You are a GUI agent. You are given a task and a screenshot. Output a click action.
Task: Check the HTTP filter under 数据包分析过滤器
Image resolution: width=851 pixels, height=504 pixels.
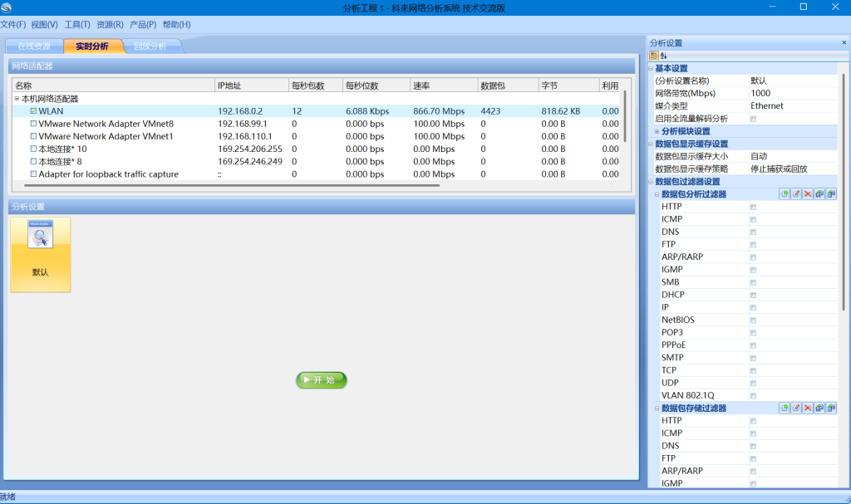[x=753, y=207]
